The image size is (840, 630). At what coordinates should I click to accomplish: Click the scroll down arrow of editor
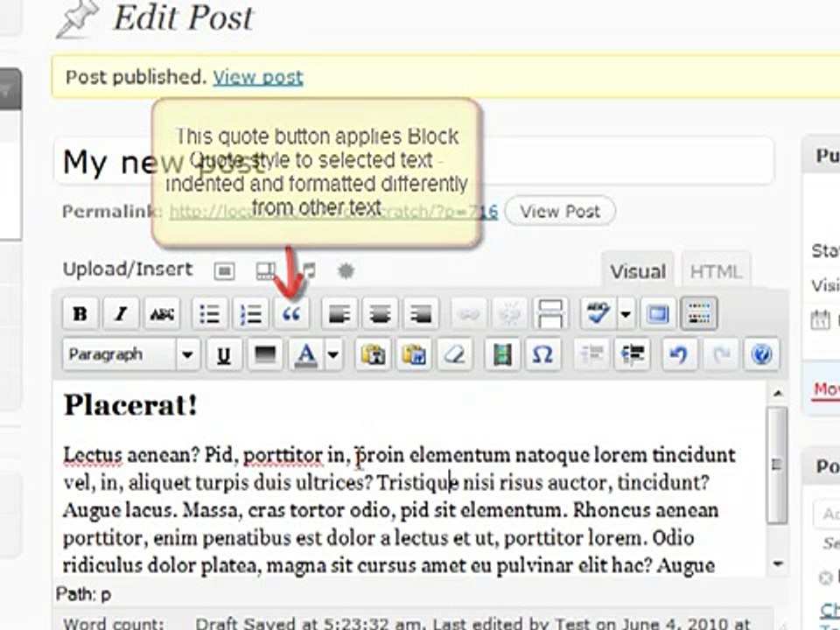click(x=778, y=563)
